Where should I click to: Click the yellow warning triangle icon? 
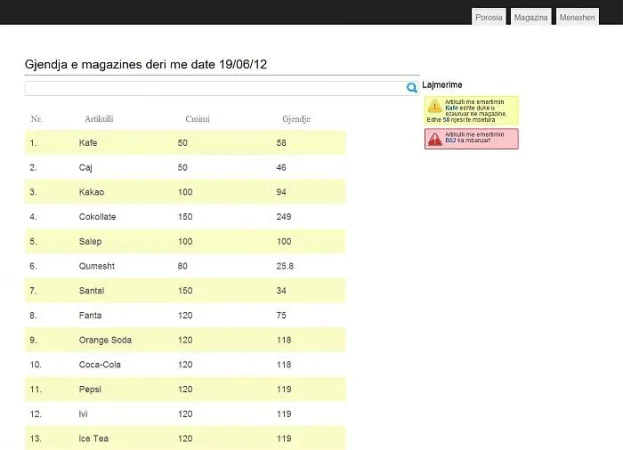[434, 106]
